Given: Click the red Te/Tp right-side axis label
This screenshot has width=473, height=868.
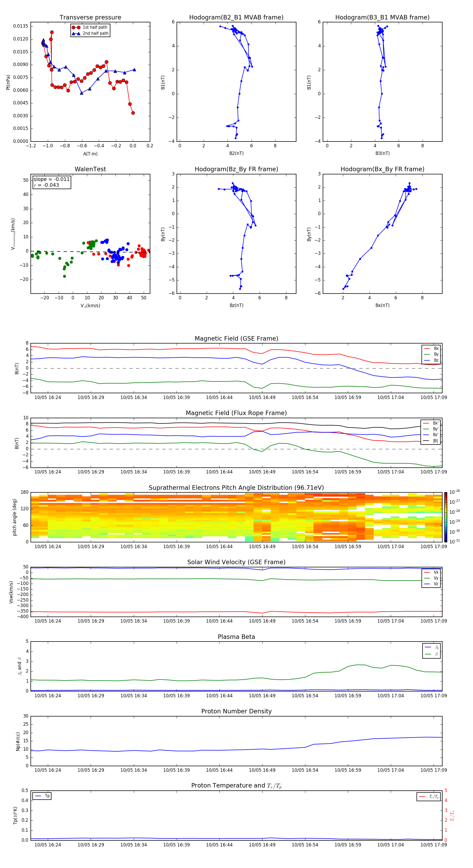Looking at the screenshot, I should click(452, 815).
